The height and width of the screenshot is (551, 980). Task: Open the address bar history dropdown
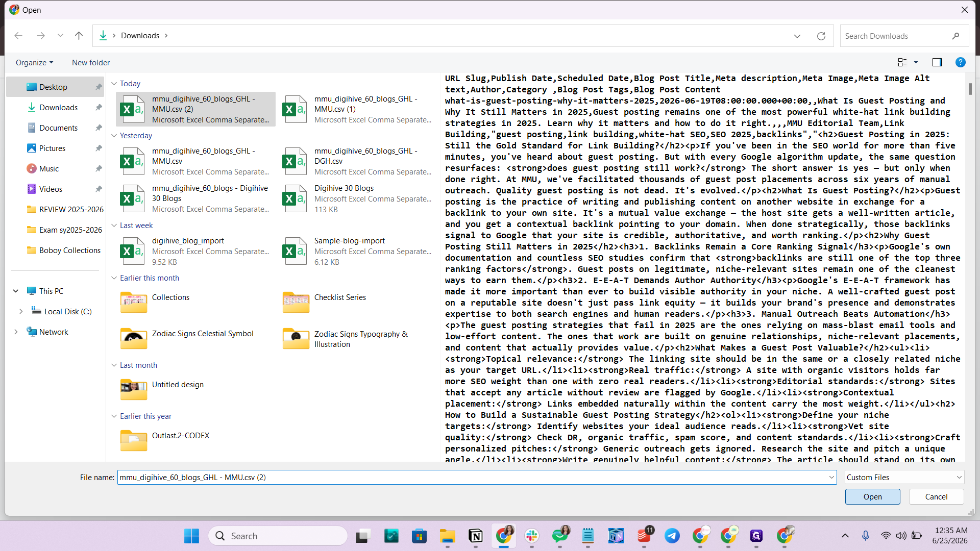point(797,36)
